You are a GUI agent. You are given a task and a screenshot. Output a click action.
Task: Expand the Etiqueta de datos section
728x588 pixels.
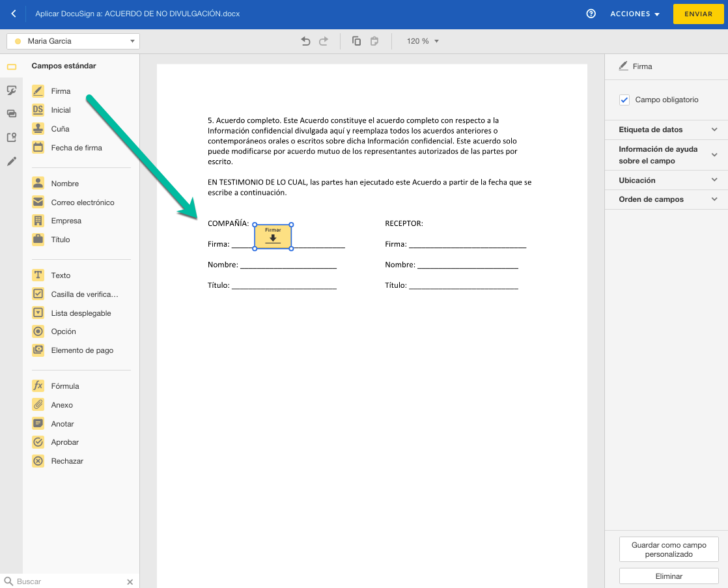[x=667, y=130]
